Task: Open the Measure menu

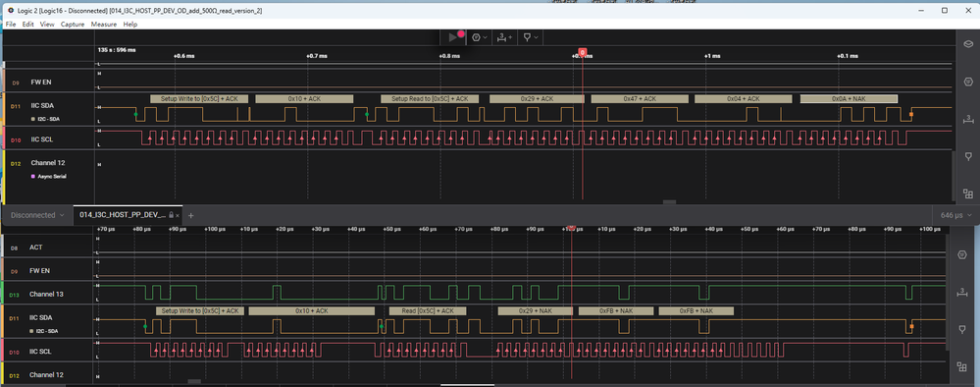Action: click(x=104, y=24)
